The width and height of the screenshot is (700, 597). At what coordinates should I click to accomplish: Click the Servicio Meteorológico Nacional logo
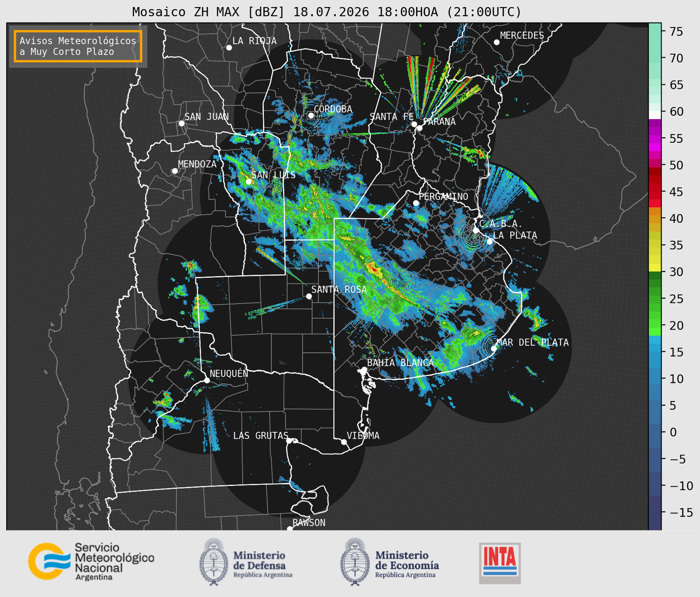click(x=91, y=561)
